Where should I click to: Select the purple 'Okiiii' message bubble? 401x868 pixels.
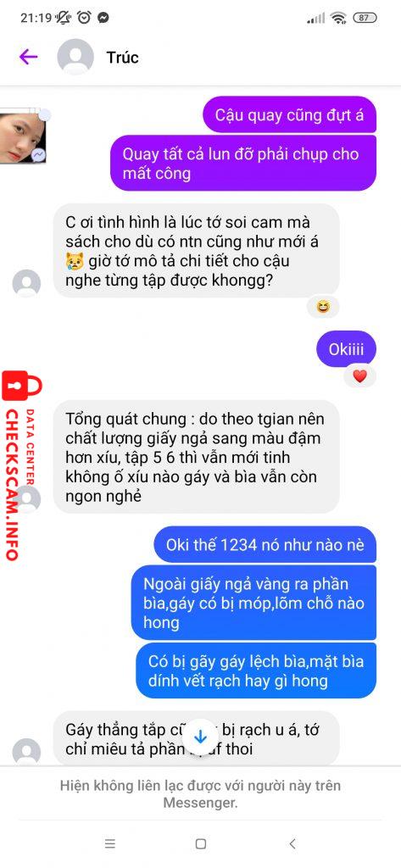click(346, 349)
